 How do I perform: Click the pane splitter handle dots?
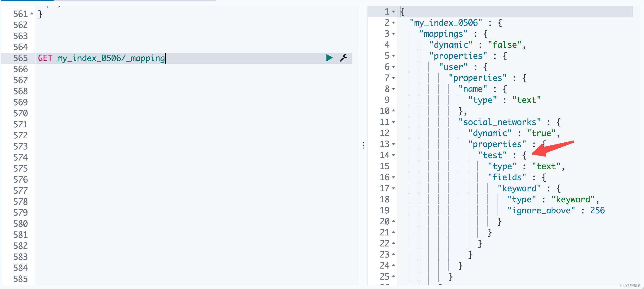pyautogui.click(x=363, y=145)
